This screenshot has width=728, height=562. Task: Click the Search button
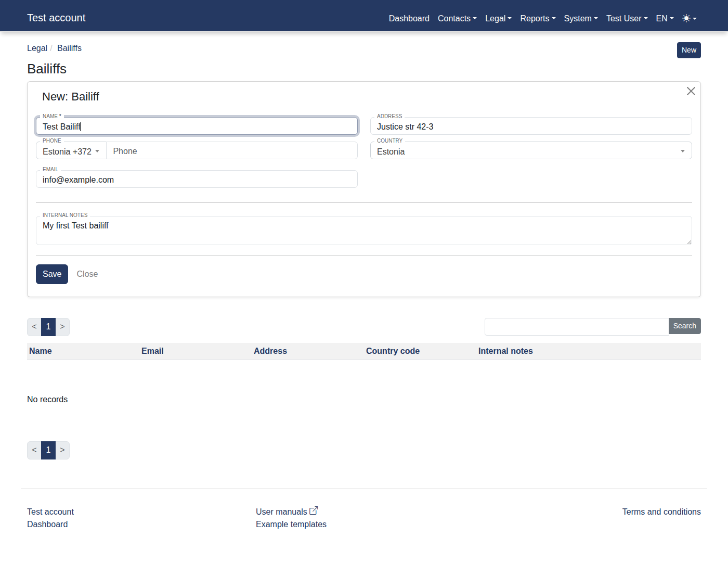(684, 326)
